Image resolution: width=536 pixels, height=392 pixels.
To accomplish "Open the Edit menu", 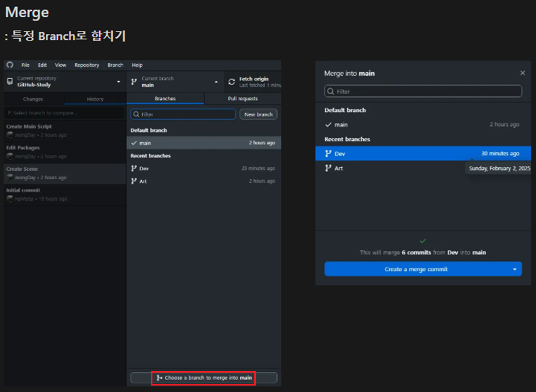I will 43,65.
